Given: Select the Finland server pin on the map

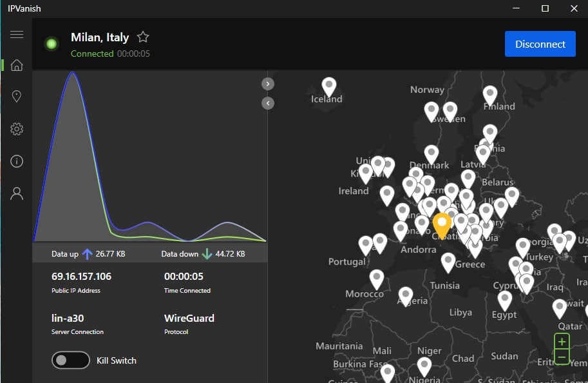Looking at the screenshot, I should coord(490,95).
